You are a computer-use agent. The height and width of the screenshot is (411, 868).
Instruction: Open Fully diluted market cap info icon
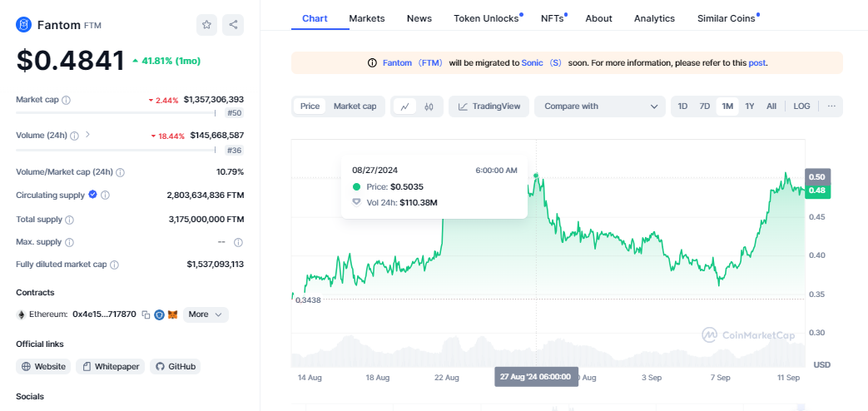(x=114, y=265)
